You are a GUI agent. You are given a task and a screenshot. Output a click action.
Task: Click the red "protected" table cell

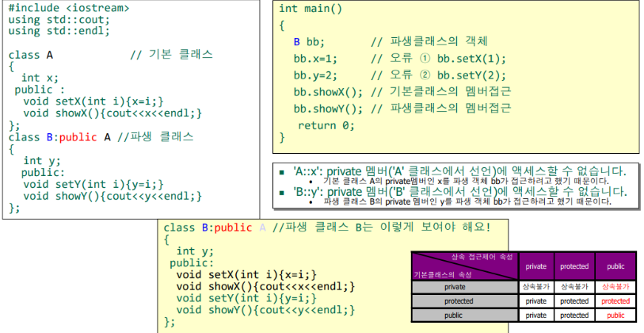tap(615, 301)
